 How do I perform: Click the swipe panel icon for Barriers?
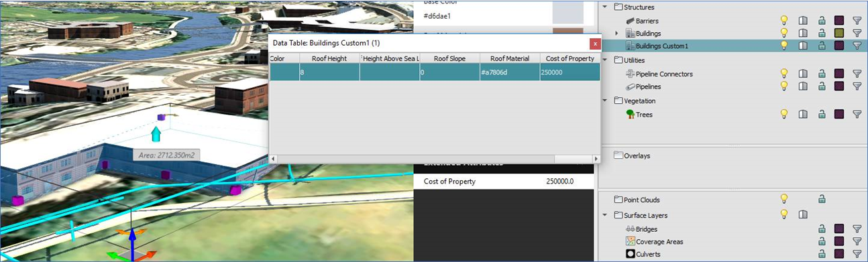point(802,21)
